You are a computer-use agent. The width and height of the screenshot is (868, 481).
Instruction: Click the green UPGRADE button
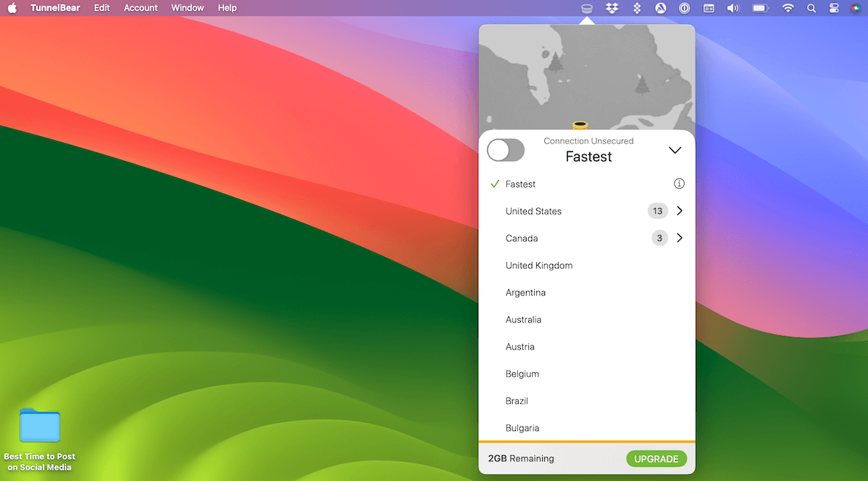click(657, 458)
